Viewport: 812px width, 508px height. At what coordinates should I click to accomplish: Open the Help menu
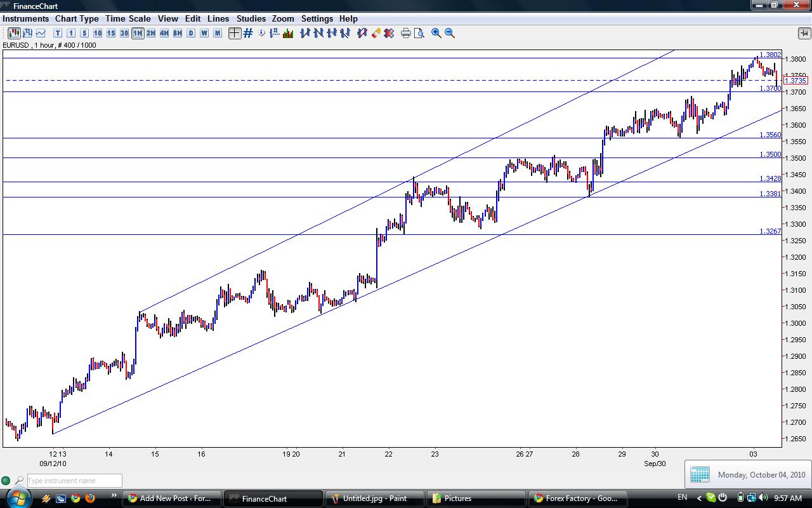click(x=348, y=18)
